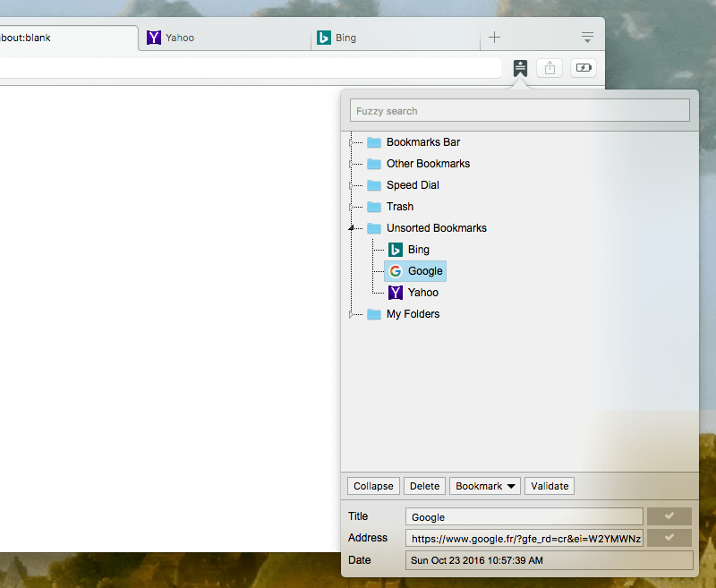716x588 pixels.
Task: Collapse the Unsorted Bookmarks folder arrow
Action: click(351, 227)
